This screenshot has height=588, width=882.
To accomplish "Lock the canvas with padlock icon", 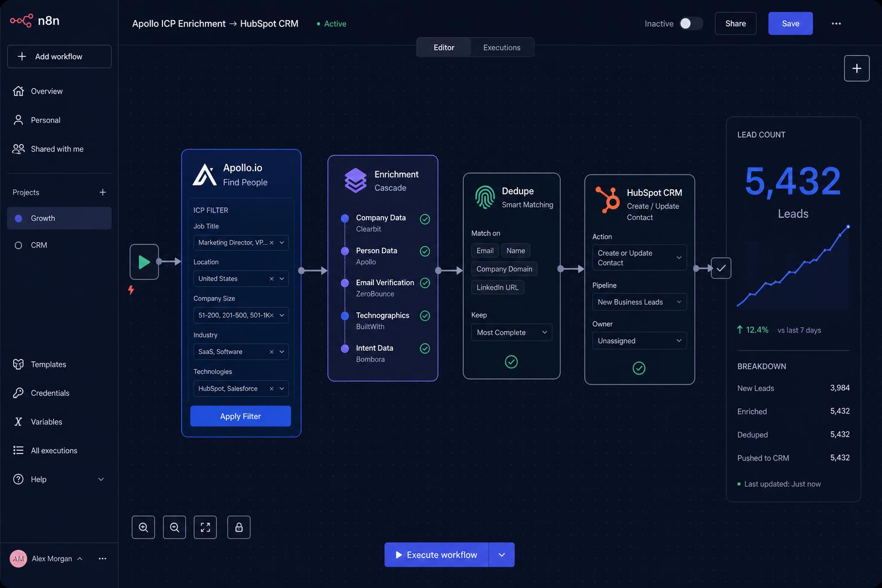I will pyautogui.click(x=239, y=527).
